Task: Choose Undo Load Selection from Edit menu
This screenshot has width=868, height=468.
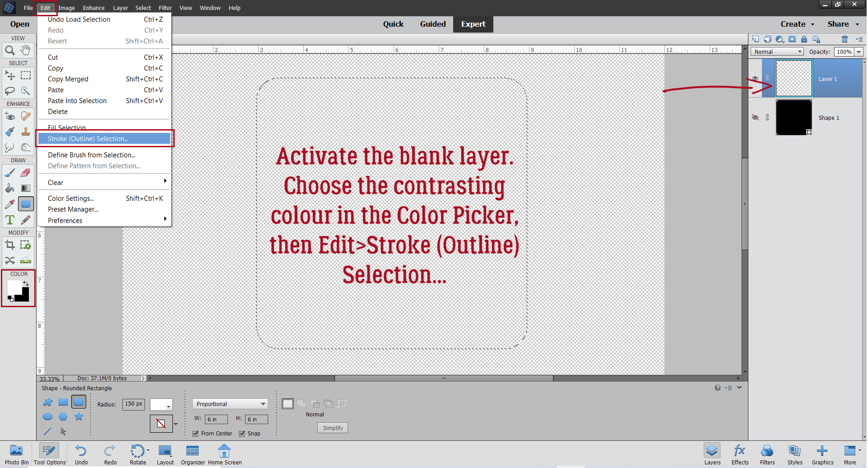Action: pyautogui.click(x=104, y=19)
